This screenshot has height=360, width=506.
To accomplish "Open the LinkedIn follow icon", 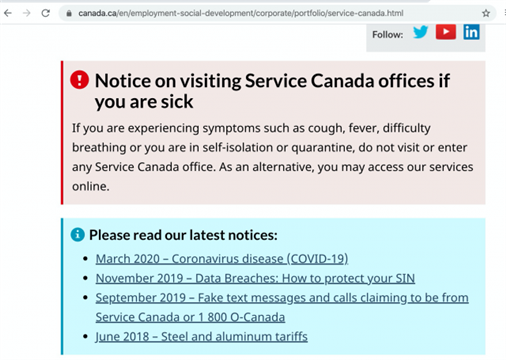I will pyautogui.click(x=471, y=32).
